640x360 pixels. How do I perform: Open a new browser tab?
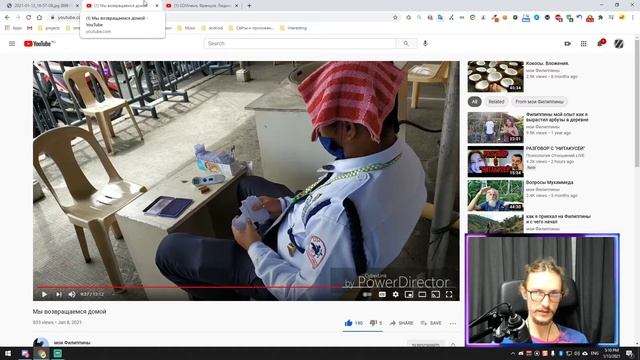tap(249, 6)
